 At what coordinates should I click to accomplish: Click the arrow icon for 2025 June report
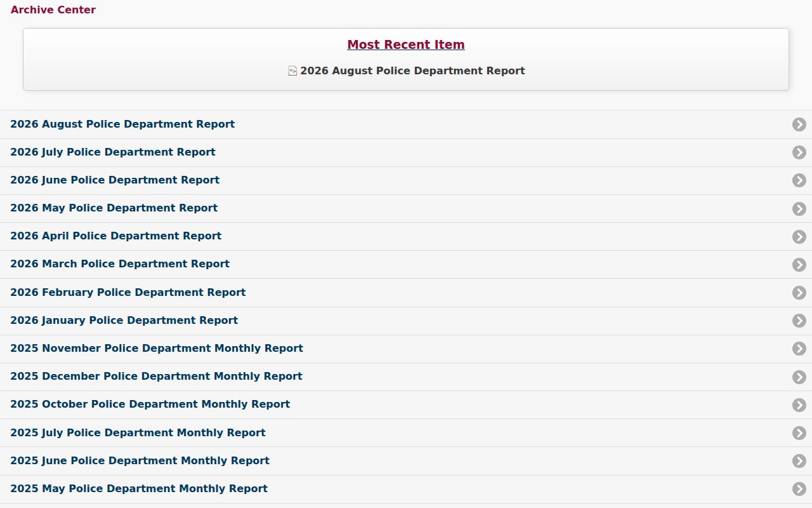(x=799, y=461)
